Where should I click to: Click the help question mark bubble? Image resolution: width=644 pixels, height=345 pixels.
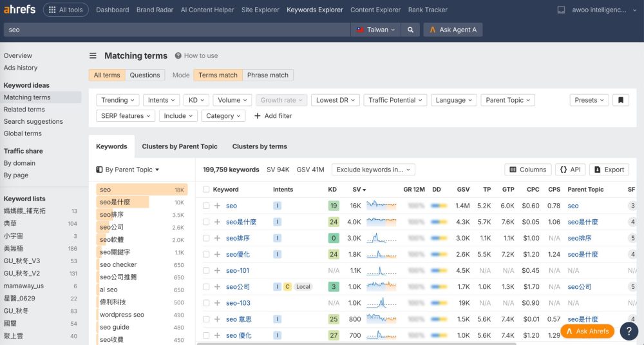(629, 331)
